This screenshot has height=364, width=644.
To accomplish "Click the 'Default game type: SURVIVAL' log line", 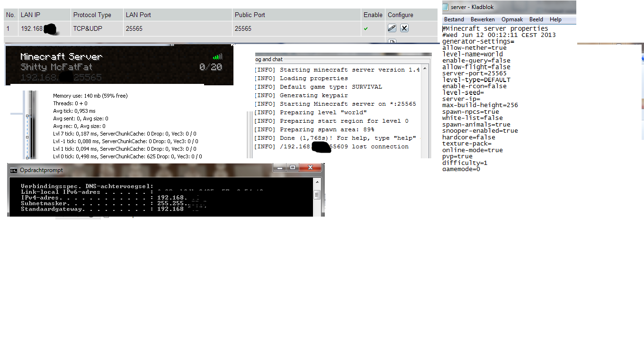I will pyautogui.click(x=318, y=87).
